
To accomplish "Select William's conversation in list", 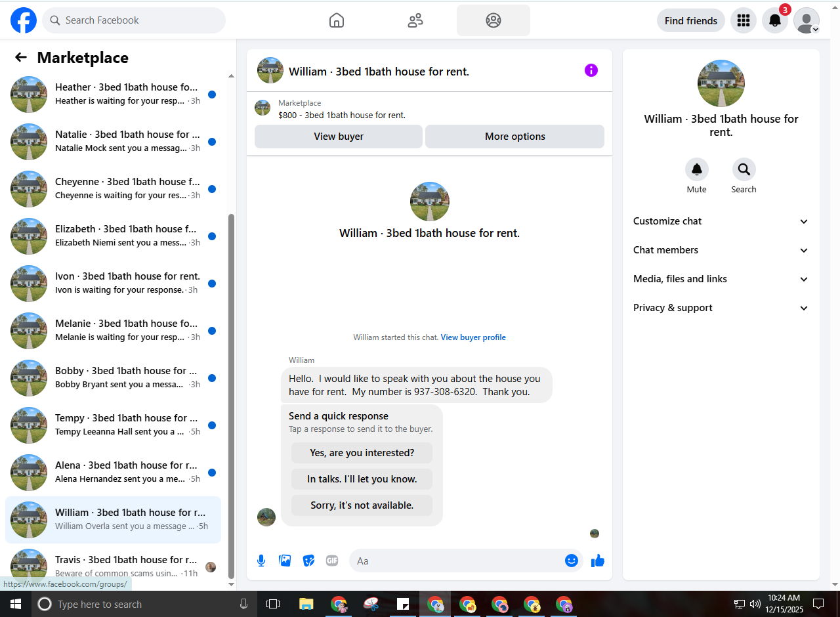I will coord(113,520).
